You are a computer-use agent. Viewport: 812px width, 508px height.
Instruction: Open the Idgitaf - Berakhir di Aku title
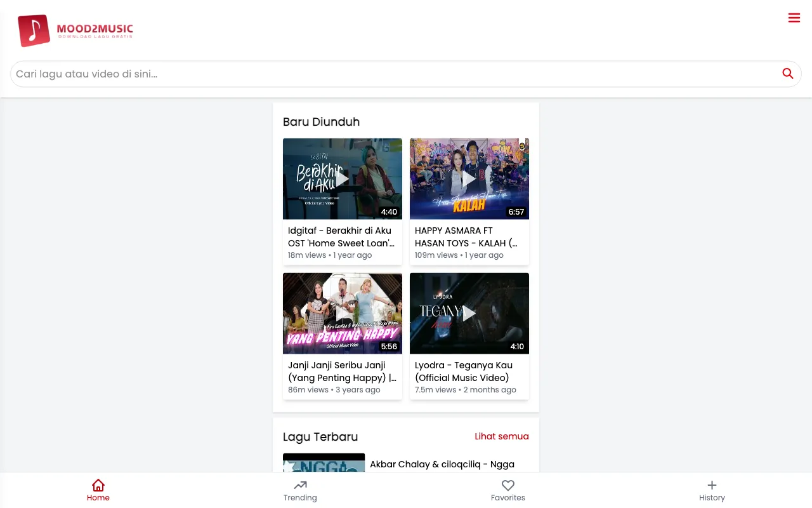click(x=342, y=237)
